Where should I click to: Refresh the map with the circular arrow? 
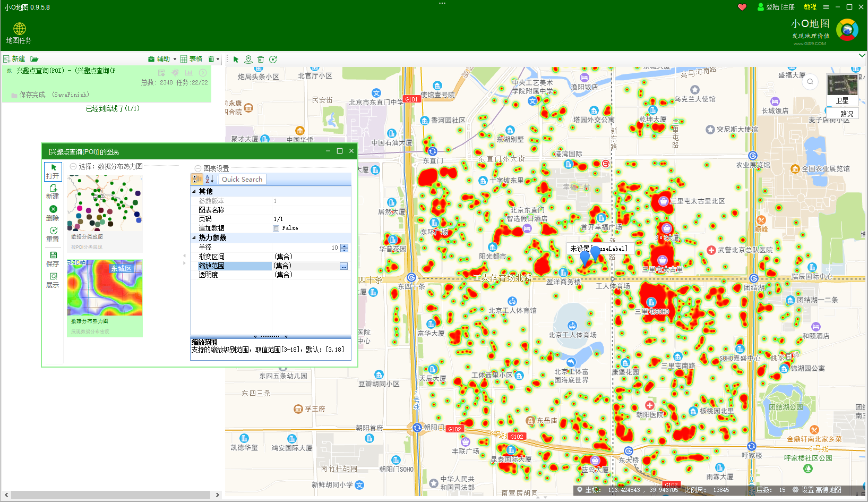(273, 59)
